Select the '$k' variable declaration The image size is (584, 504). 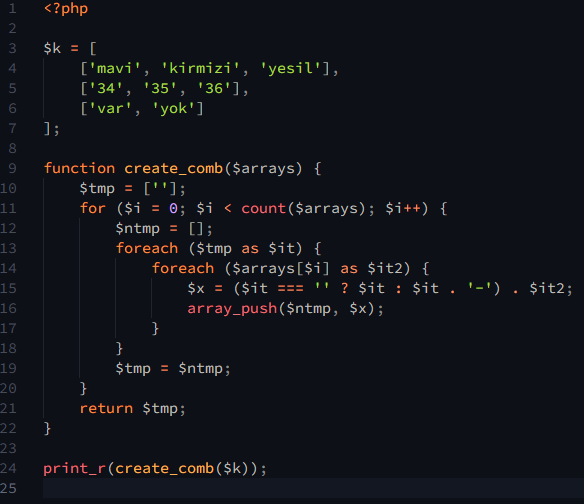point(52,48)
